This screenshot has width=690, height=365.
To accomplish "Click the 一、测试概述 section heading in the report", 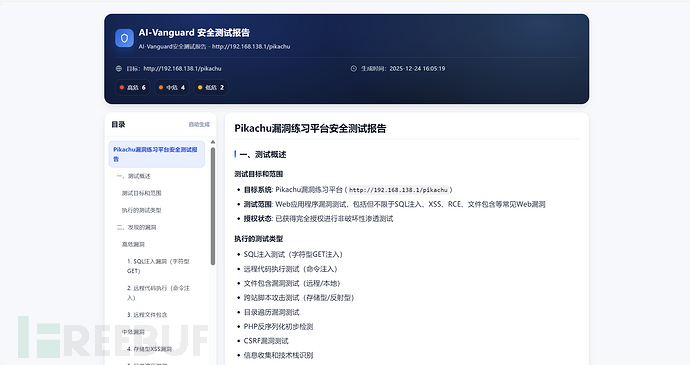I will (x=263, y=155).
